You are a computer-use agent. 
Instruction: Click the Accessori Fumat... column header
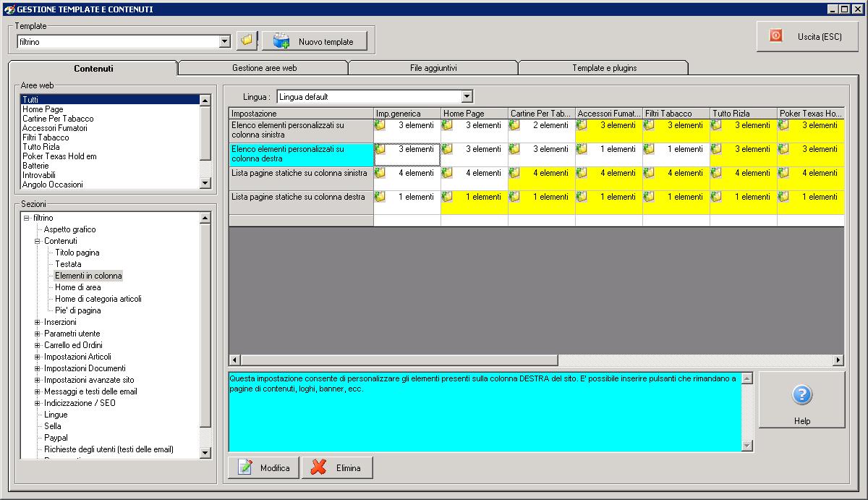609,114
